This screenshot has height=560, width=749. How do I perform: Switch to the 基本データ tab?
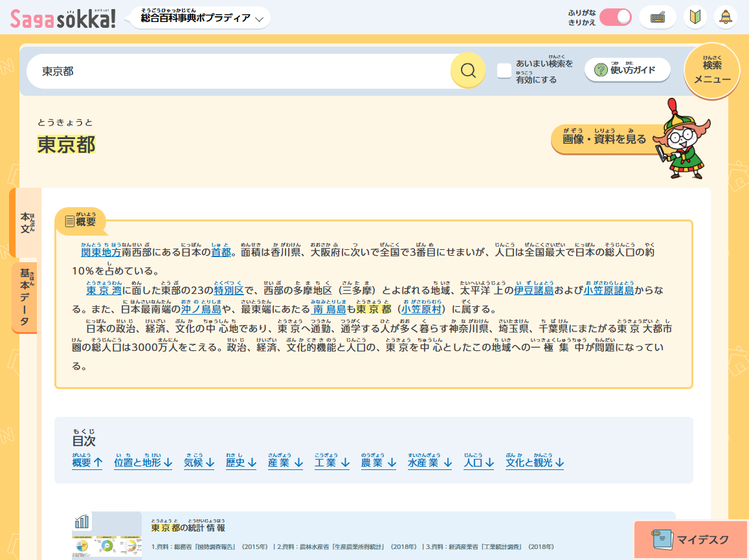[25, 297]
